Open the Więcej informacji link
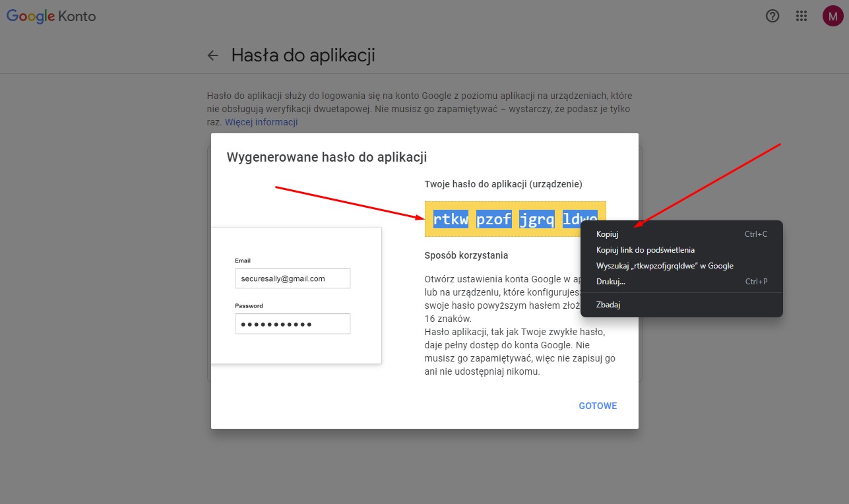This screenshot has width=849, height=504. (261, 122)
